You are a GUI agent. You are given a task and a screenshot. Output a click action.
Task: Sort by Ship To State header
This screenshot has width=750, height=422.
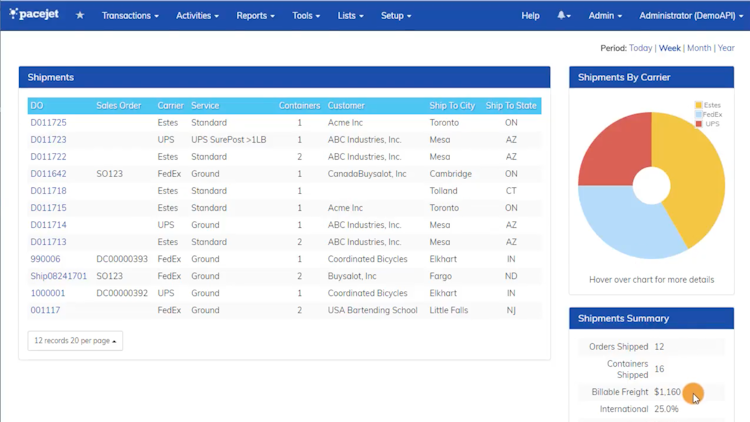pos(511,105)
